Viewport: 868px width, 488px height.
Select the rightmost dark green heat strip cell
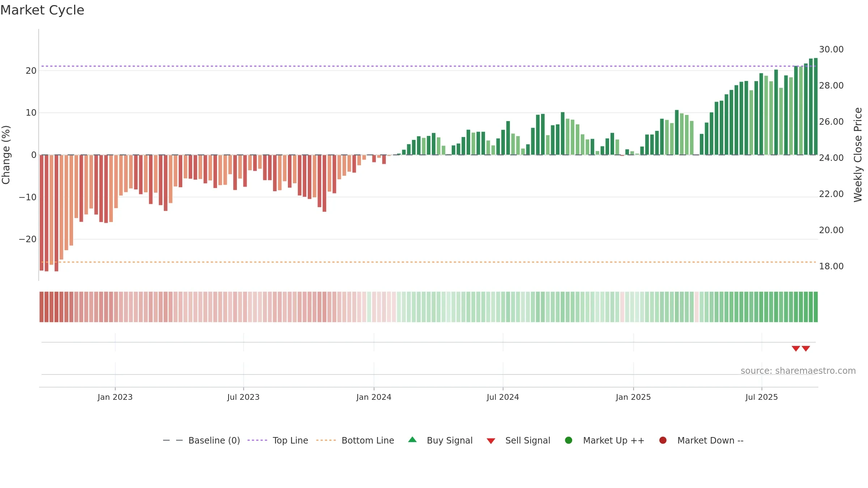(816, 307)
